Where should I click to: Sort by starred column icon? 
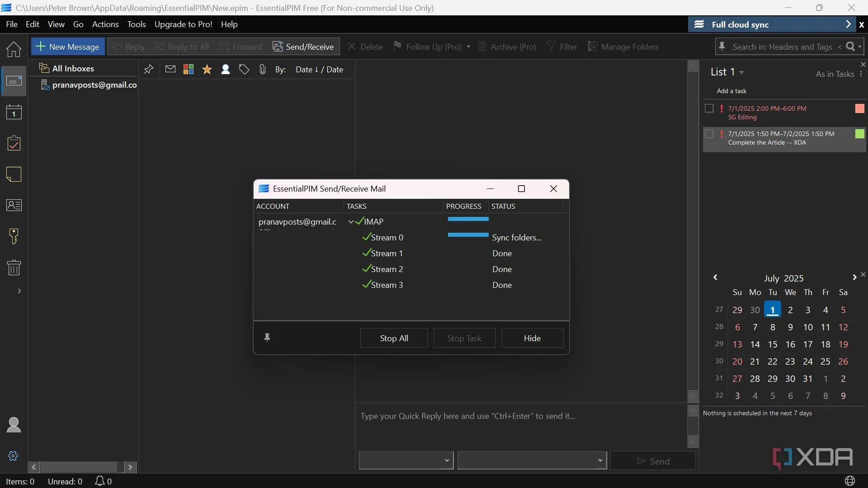point(207,69)
